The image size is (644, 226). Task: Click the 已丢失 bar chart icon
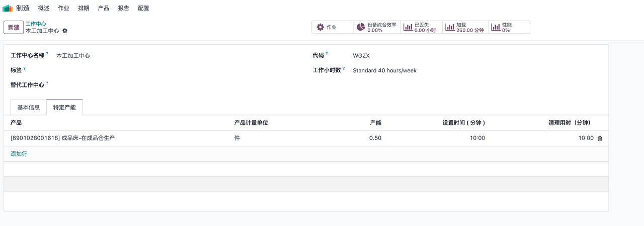tap(408, 27)
